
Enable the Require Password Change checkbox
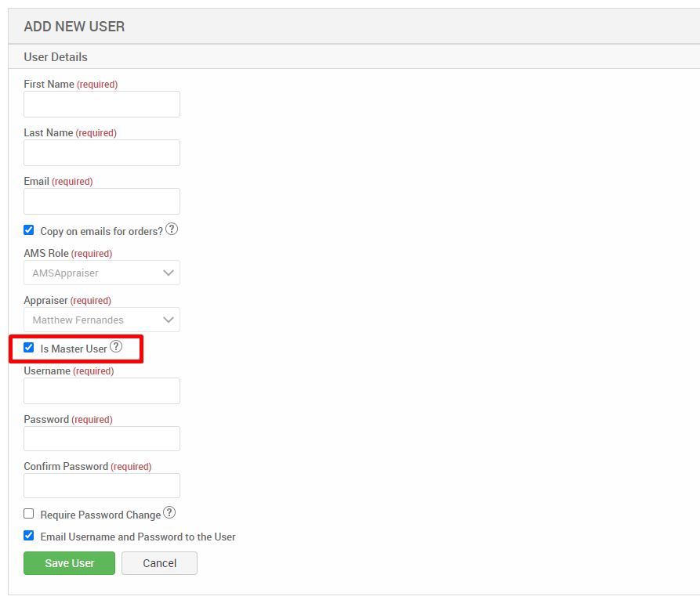[28, 513]
